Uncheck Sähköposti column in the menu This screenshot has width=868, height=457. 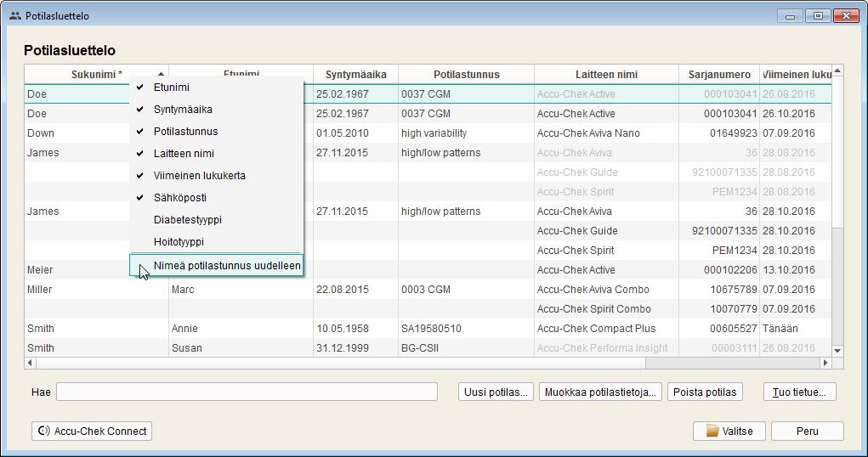(217, 198)
